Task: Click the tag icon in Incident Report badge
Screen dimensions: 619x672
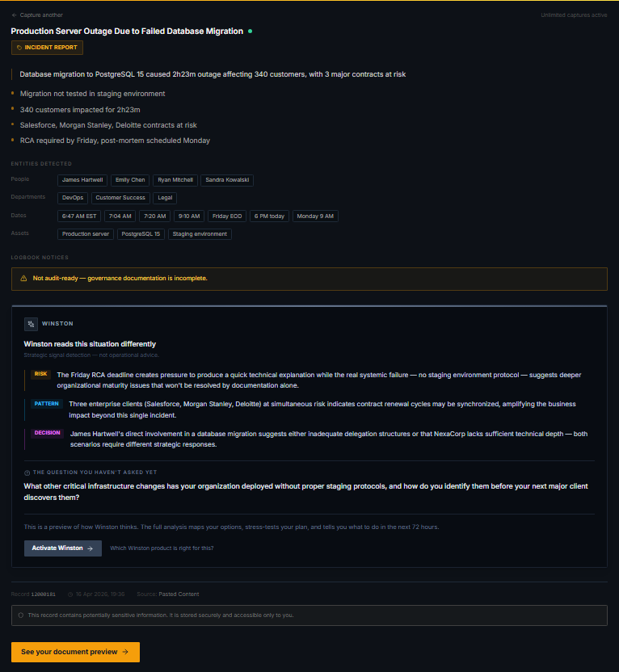Action: point(19,48)
